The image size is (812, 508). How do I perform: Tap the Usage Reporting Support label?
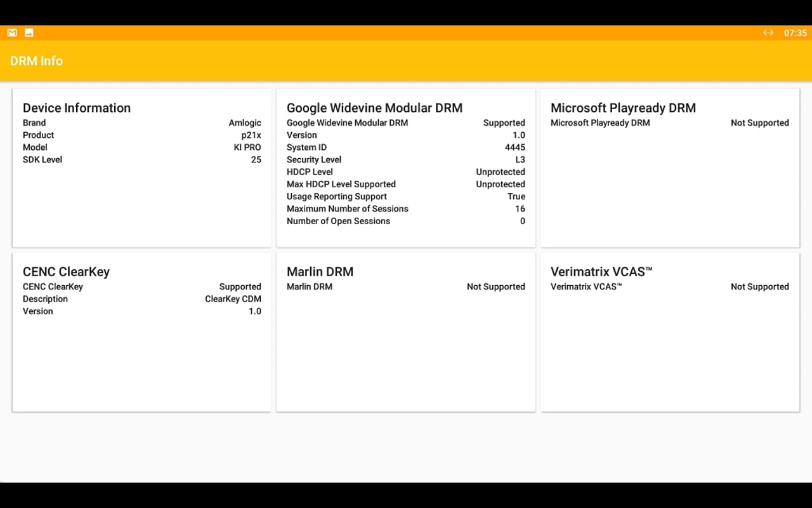pos(337,196)
